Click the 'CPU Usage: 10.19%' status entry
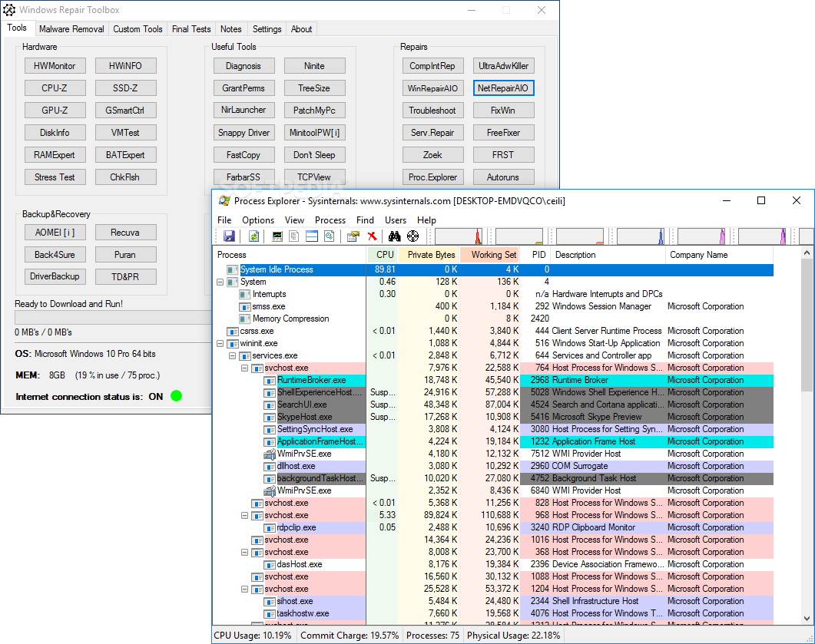Screen dimensions: 815x644 pos(253,636)
